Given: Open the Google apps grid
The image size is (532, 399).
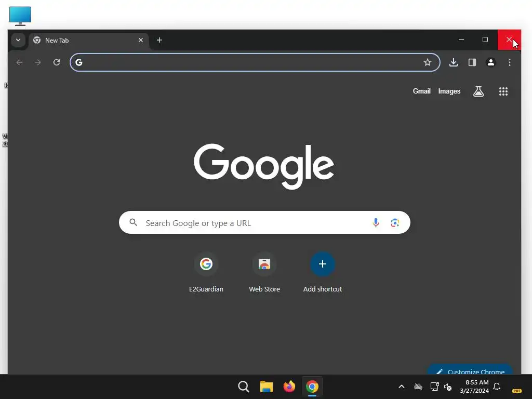Looking at the screenshot, I should (503, 91).
